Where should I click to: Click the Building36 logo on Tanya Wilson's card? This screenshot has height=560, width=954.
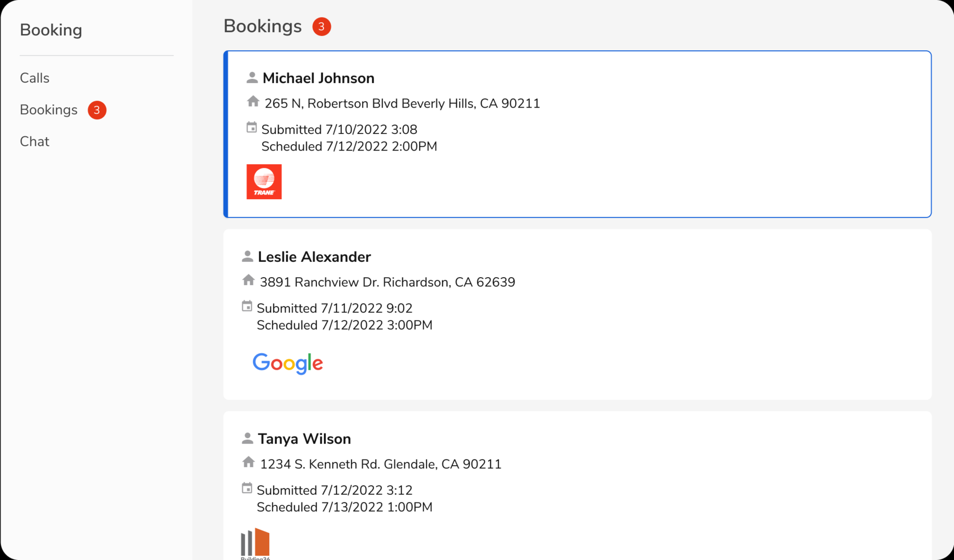254,541
